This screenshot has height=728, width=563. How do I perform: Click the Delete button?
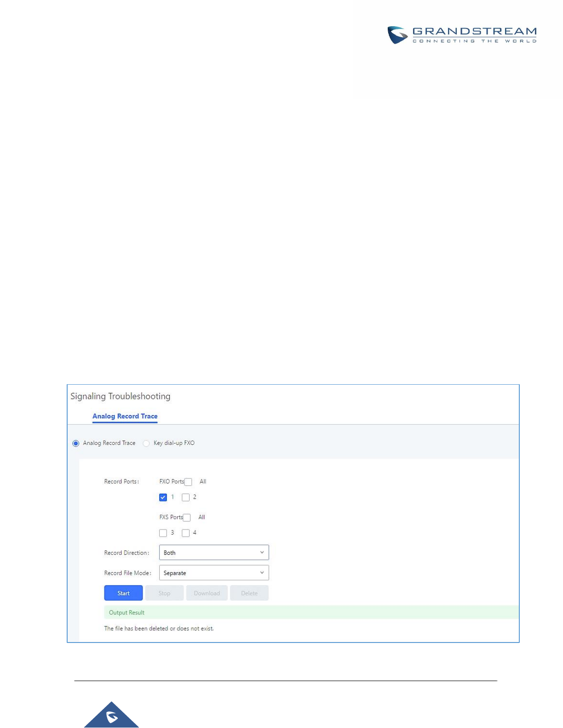(x=249, y=593)
